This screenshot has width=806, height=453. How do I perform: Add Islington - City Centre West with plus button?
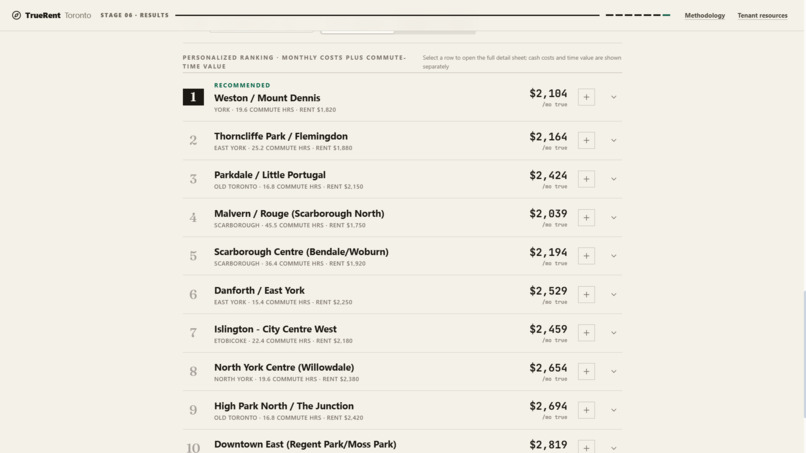coord(586,333)
